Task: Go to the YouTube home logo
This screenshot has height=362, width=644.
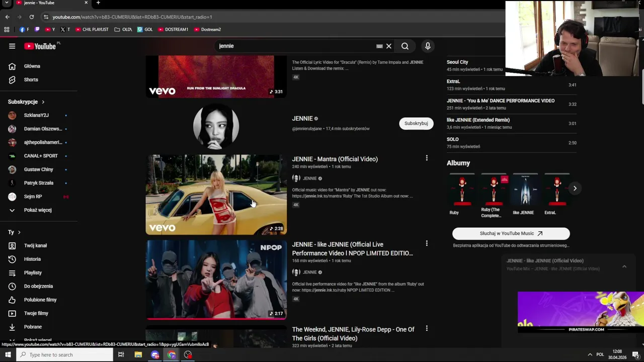Action: pyautogui.click(x=40, y=46)
